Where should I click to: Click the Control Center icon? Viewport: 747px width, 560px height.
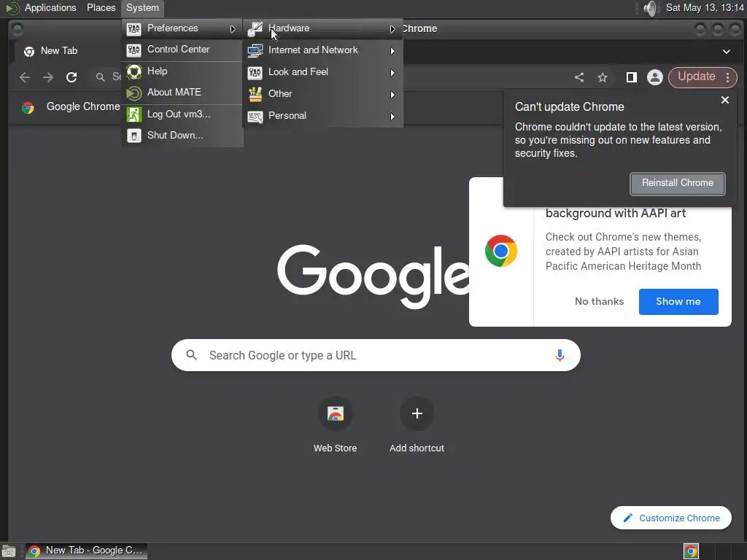click(x=134, y=50)
